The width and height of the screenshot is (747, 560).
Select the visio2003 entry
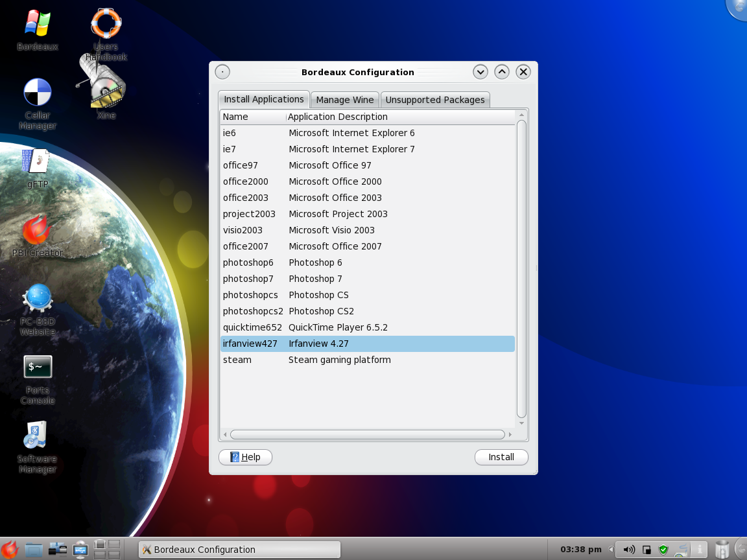point(367,230)
